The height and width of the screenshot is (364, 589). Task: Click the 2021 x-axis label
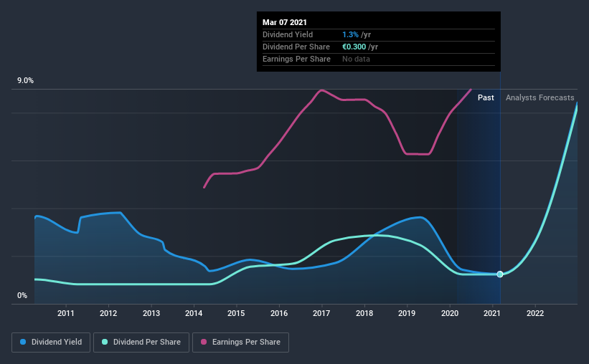[x=492, y=313]
